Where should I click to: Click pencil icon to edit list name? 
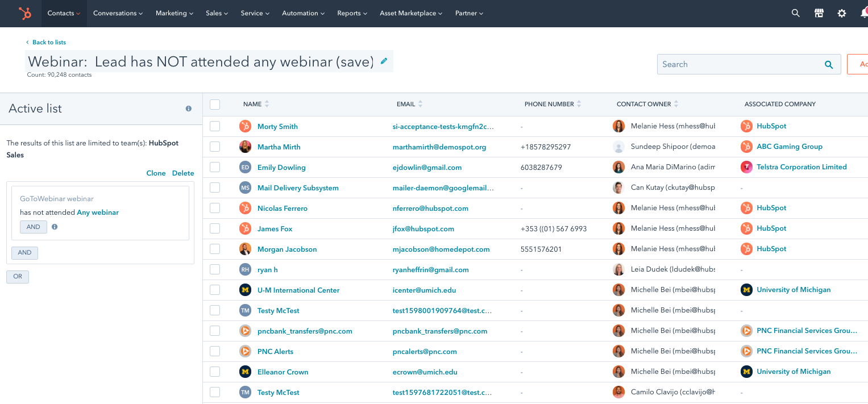pyautogui.click(x=384, y=61)
